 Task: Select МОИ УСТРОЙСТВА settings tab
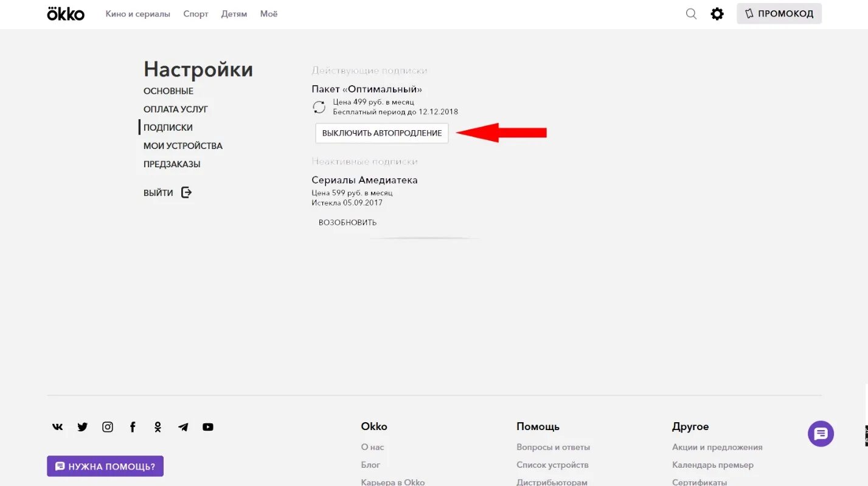pos(183,146)
